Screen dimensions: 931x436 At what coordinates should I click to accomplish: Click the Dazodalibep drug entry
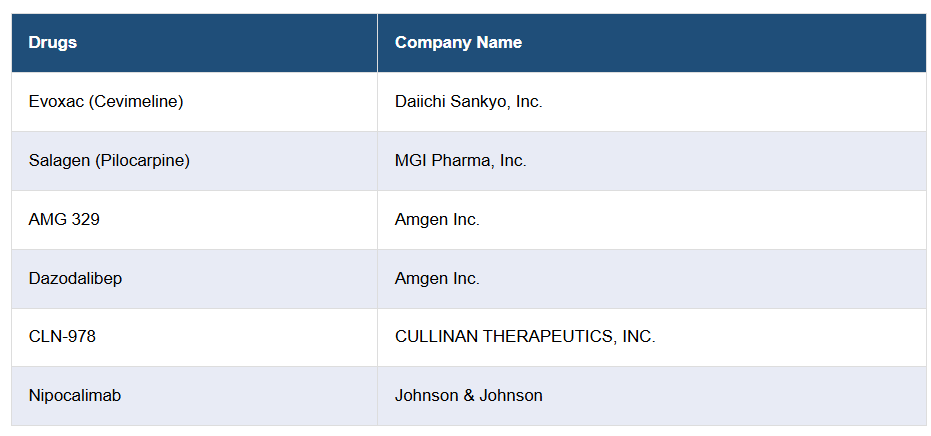[x=75, y=279]
